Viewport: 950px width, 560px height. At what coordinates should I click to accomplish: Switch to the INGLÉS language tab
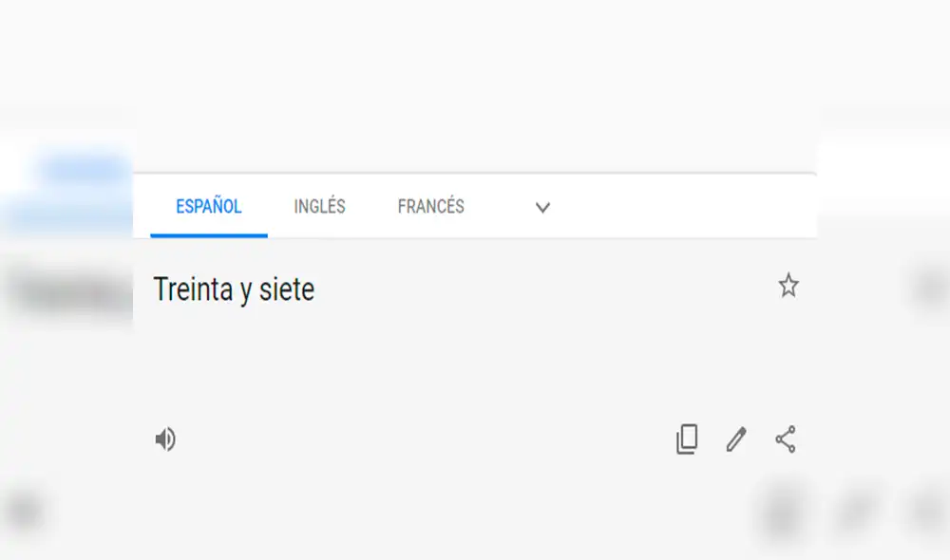pos(319,207)
